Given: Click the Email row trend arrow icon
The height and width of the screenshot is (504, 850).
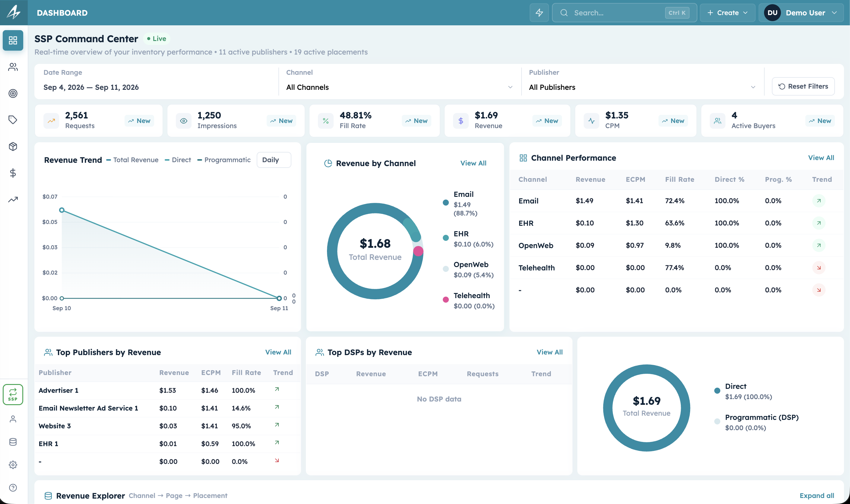Looking at the screenshot, I should (x=819, y=201).
